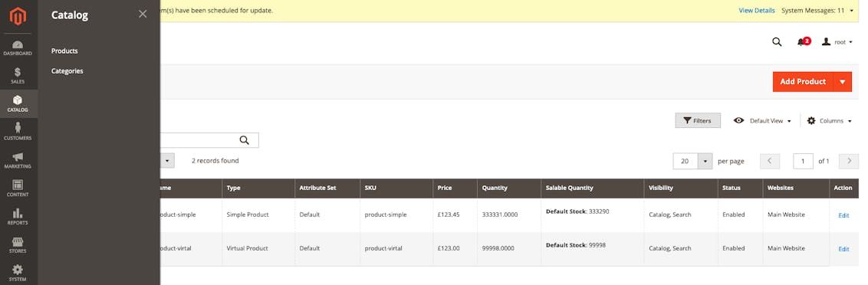
Task: Edit the product-simple row
Action: pyautogui.click(x=843, y=215)
